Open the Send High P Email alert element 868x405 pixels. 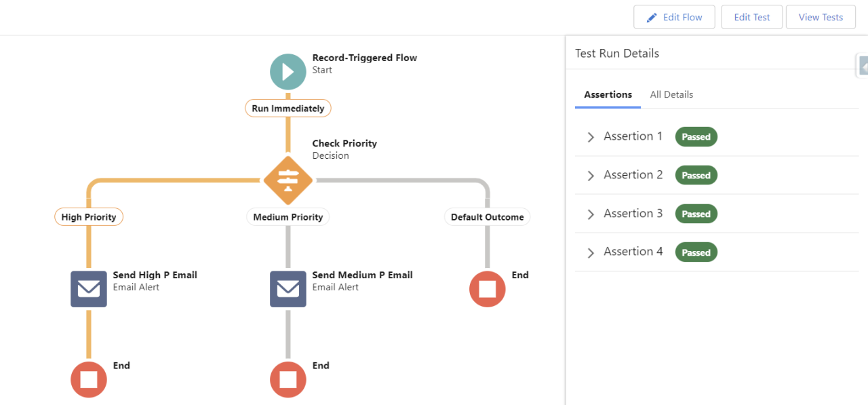tap(88, 289)
